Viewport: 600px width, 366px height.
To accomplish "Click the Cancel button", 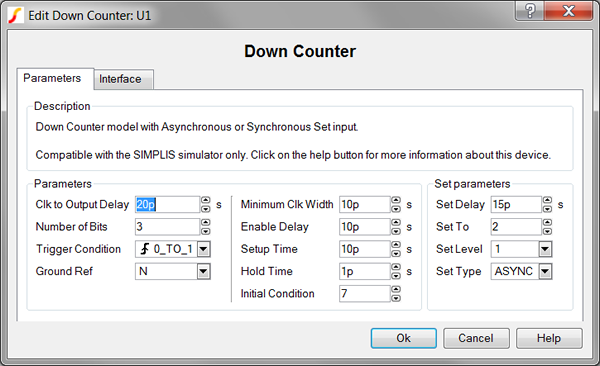I will (476, 338).
